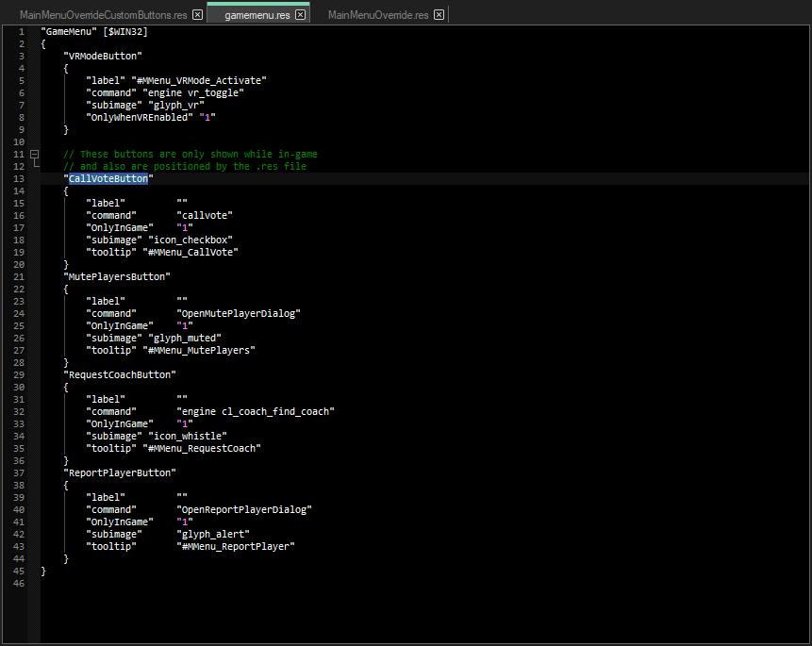The height and width of the screenshot is (646, 812).
Task: Click line number 46 in the margin
Action: coord(20,583)
